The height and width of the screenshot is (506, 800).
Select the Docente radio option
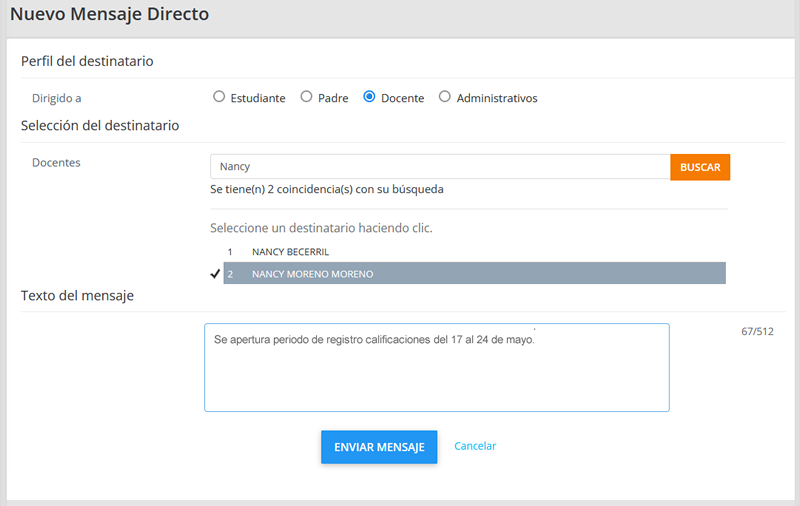[370, 97]
